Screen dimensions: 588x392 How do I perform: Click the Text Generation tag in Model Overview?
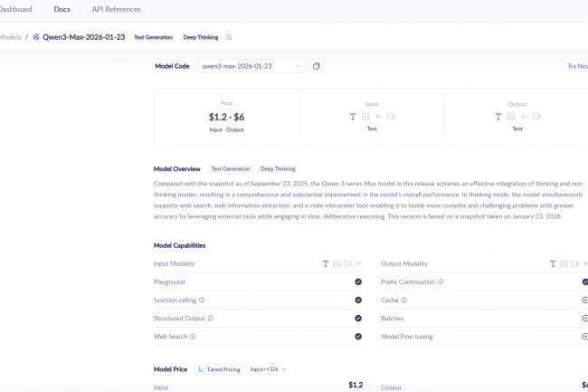click(x=231, y=168)
